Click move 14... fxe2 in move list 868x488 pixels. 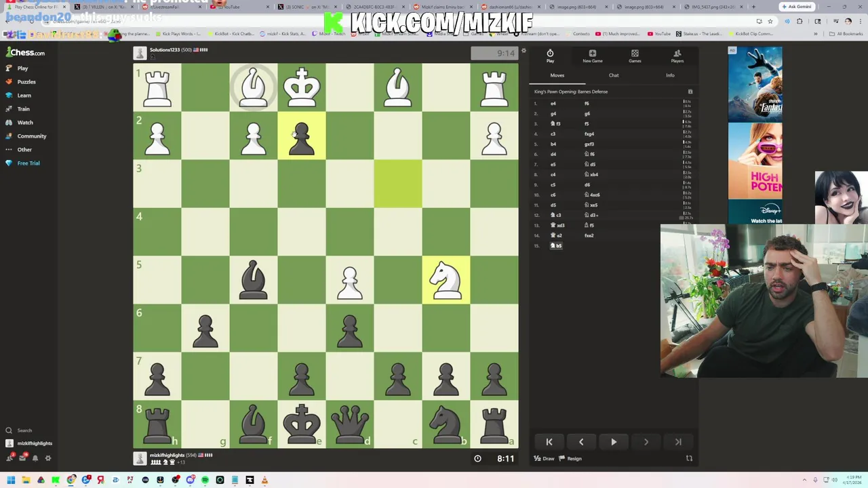pyautogui.click(x=589, y=236)
